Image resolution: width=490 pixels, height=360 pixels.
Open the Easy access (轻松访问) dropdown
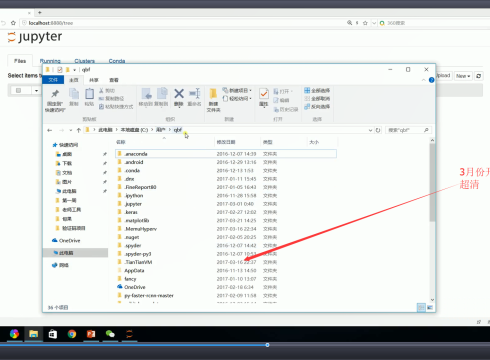[237, 99]
